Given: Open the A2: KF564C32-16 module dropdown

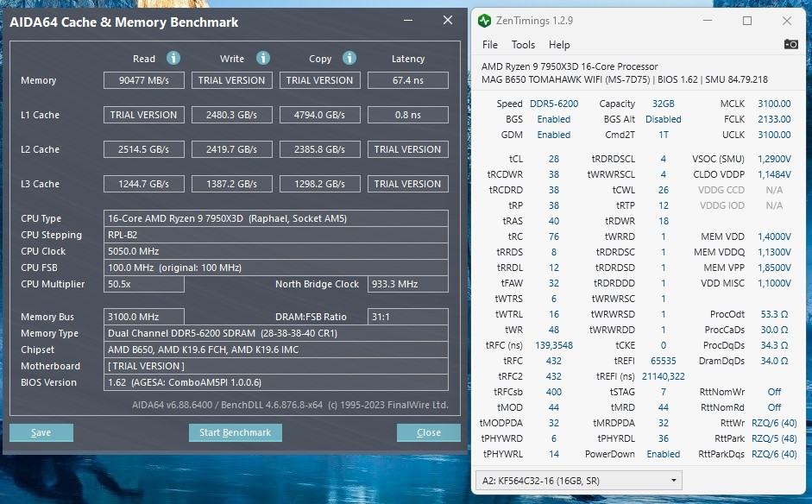Looking at the screenshot, I should (x=578, y=480).
